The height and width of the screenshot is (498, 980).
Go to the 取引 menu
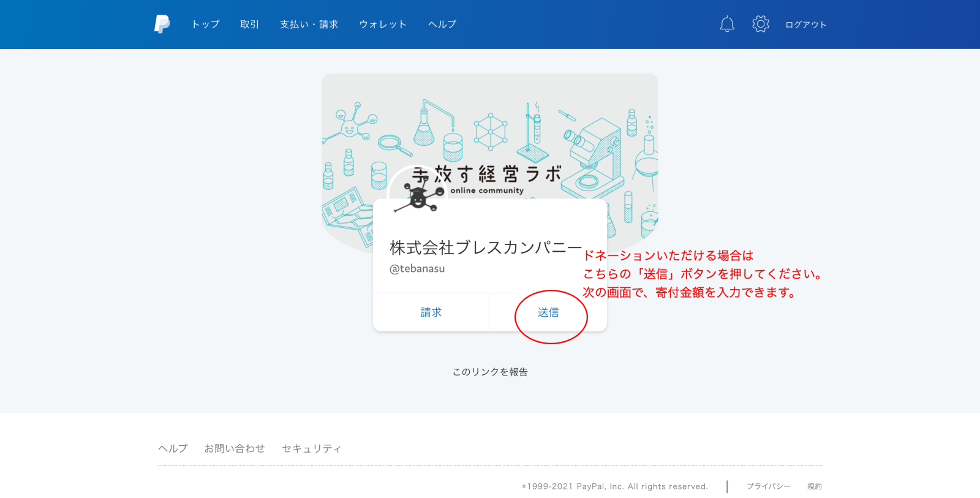coord(250,25)
